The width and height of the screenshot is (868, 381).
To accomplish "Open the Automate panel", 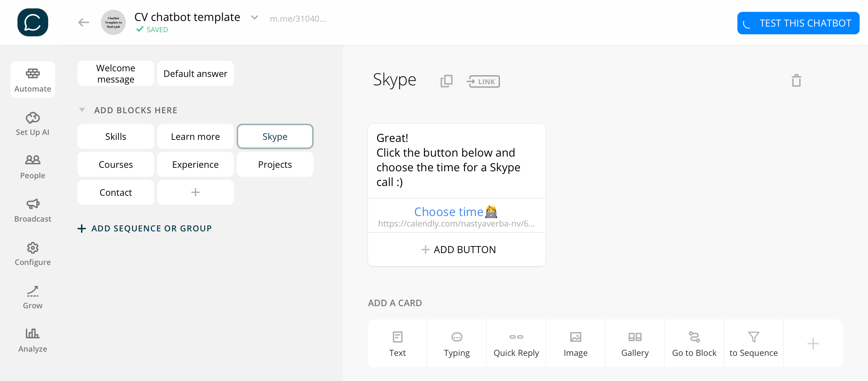I will (32, 80).
